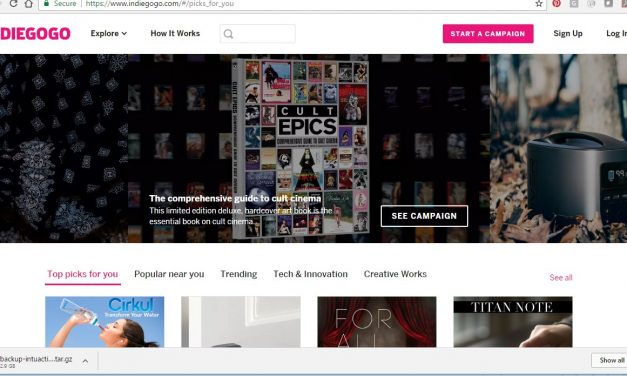Switch to the Trending tab
Image resolution: width=627 pixels, height=376 pixels.
click(239, 274)
